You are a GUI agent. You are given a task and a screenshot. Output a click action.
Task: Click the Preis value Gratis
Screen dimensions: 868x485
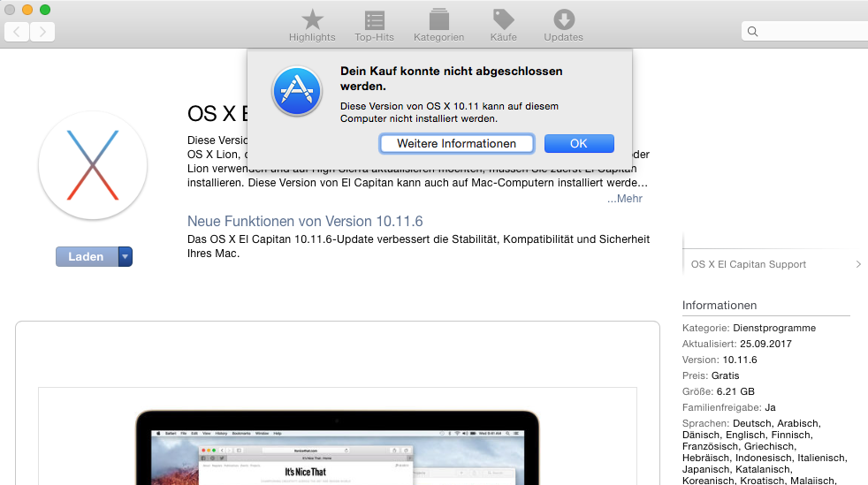(725, 376)
